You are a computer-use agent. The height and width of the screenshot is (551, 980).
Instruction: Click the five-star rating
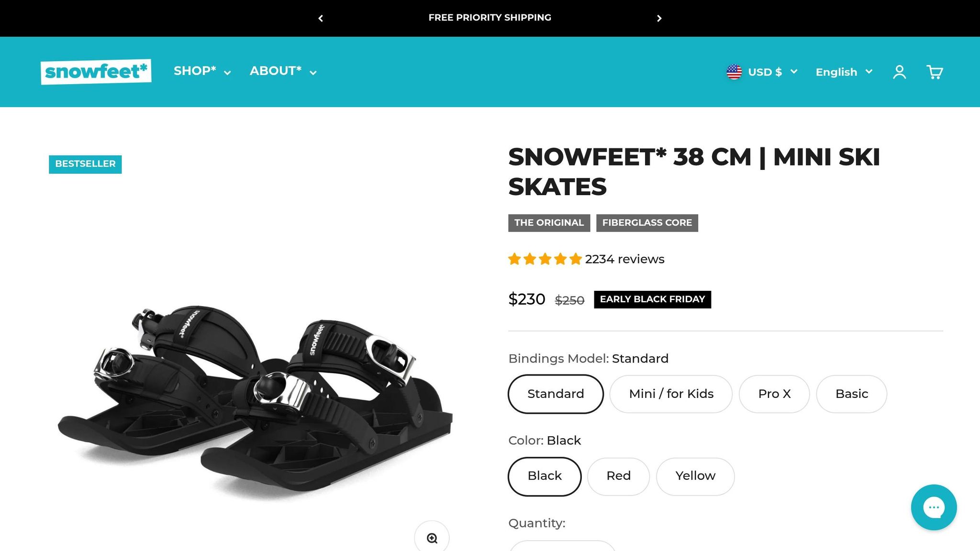click(x=545, y=259)
